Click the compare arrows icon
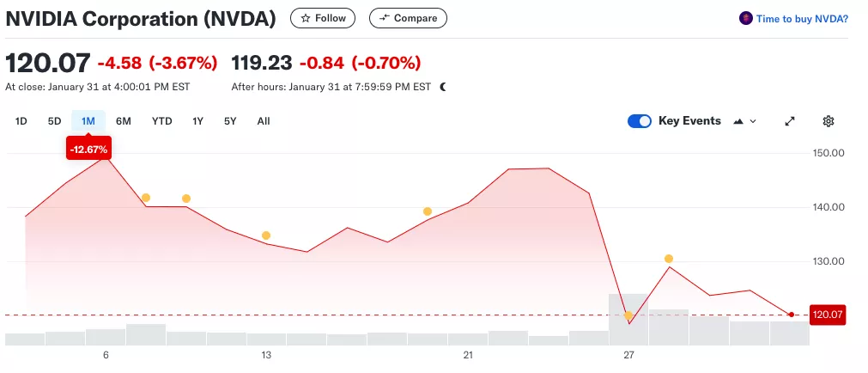868x373 pixels. pos(384,18)
